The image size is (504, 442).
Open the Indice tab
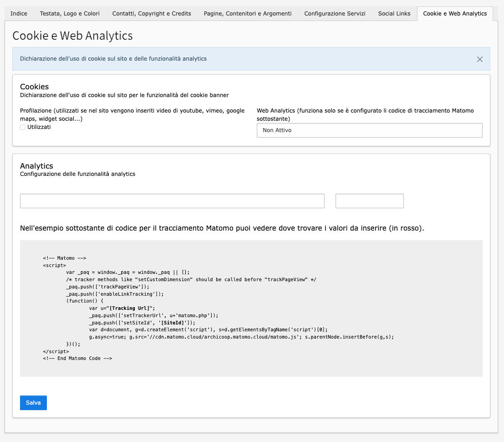[x=19, y=14]
